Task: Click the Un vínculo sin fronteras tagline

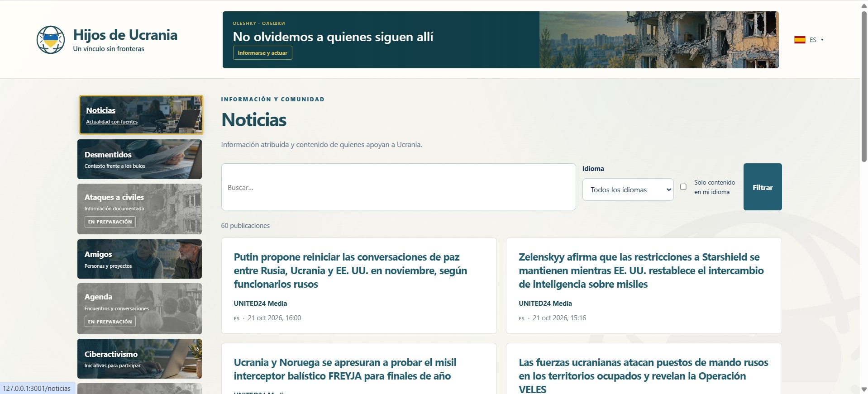Action: 109,49
